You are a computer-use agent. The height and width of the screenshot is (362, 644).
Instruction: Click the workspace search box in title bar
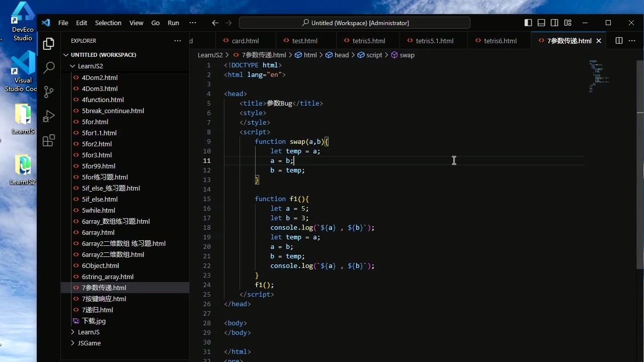click(355, 23)
